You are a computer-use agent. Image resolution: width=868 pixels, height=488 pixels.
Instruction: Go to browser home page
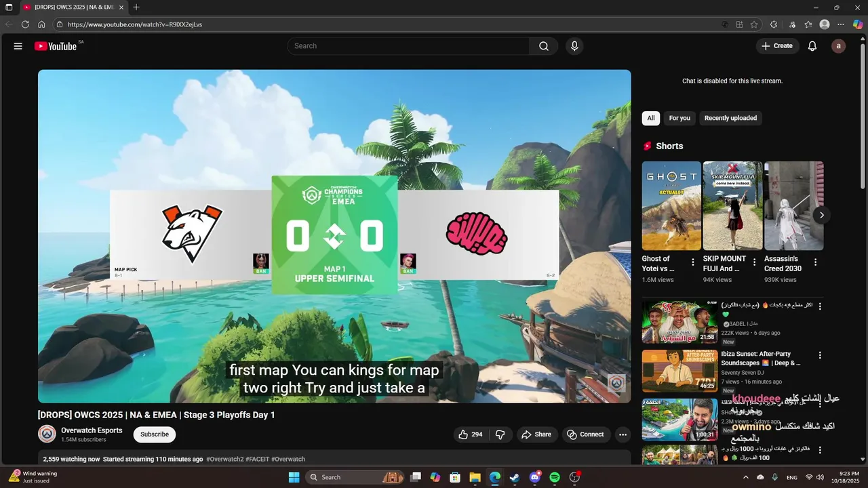[41, 24]
